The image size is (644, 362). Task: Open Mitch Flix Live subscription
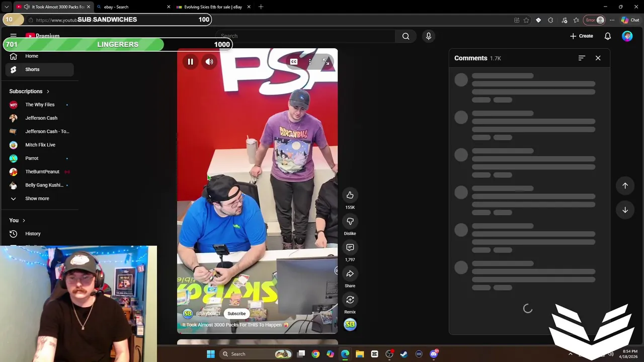pyautogui.click(x=39, y=145)
